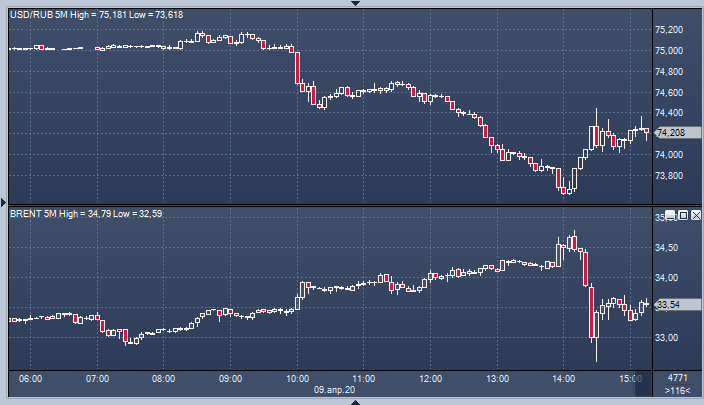Click the 14:00 time axis label
704x405 pixels.
click(564, 379)
